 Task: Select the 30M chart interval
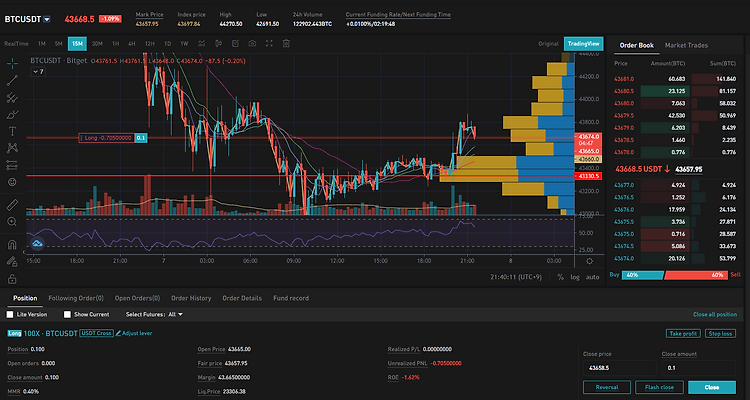pyautogui.click(x=97, y=44)
